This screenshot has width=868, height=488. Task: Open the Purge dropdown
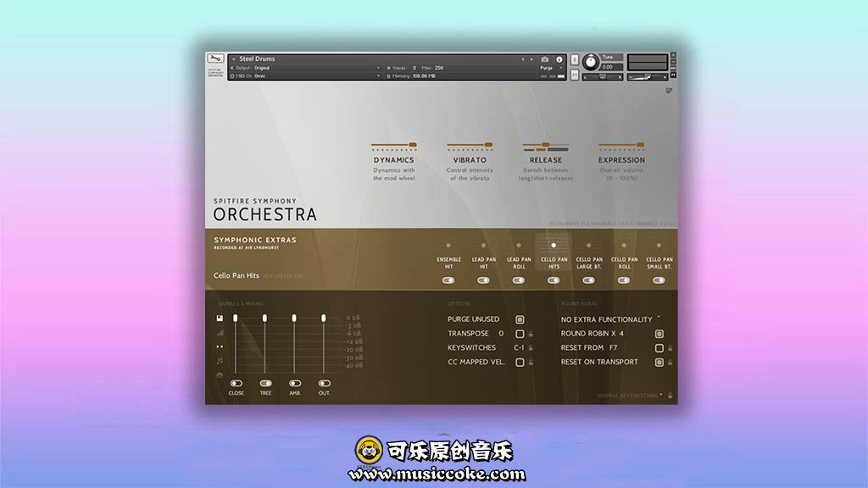pyautogui.click(x=551, y=68)
